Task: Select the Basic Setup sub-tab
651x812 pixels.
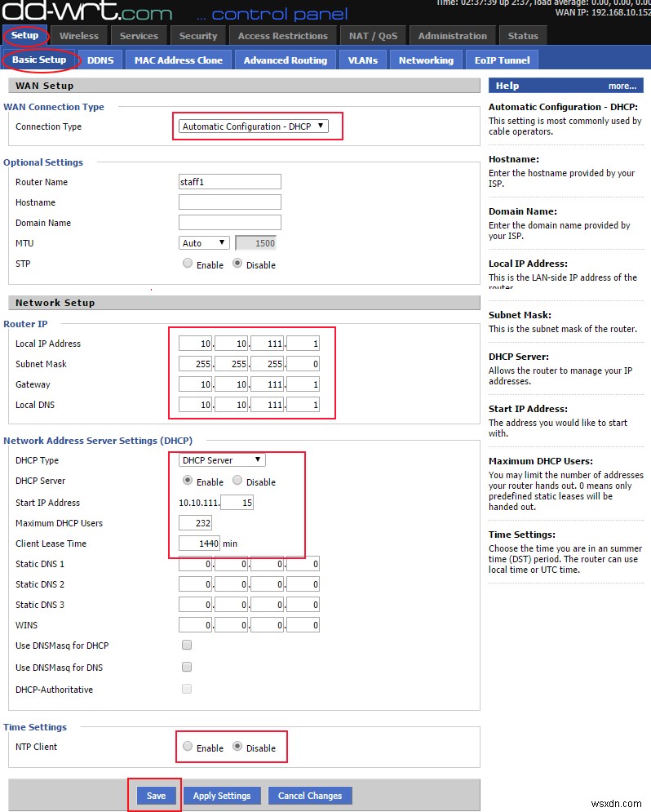Action: [39, 60]
